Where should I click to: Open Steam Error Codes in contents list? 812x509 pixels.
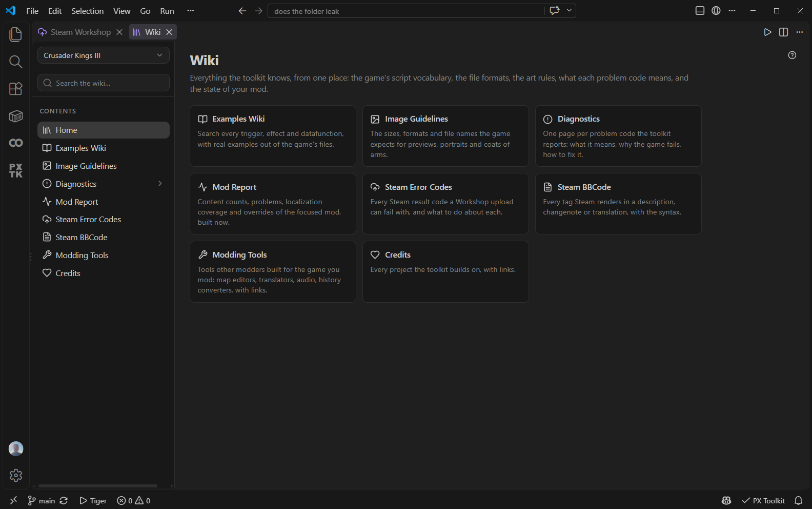(x=104, y=219)
